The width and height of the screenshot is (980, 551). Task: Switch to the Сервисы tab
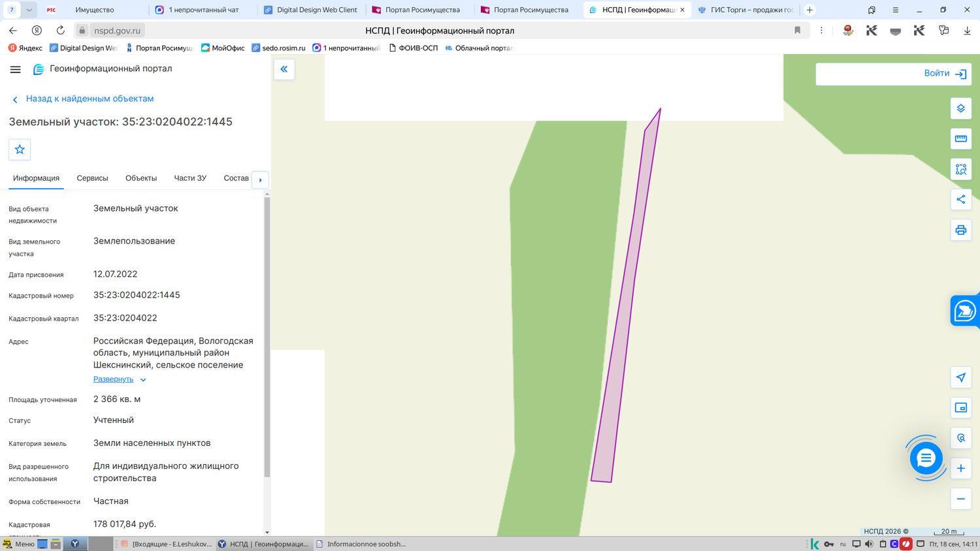[x=92, y=178]
